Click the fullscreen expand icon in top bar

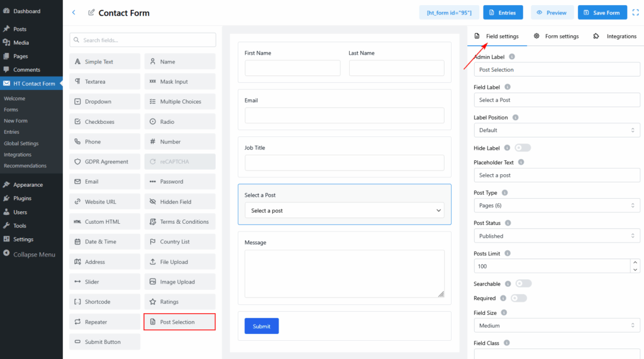pos(635,13)
